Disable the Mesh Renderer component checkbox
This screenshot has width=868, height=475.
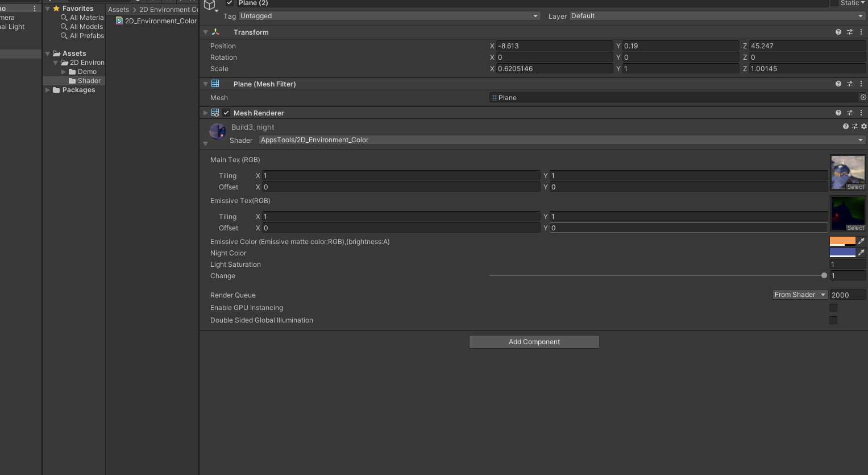tap(226, 112)
